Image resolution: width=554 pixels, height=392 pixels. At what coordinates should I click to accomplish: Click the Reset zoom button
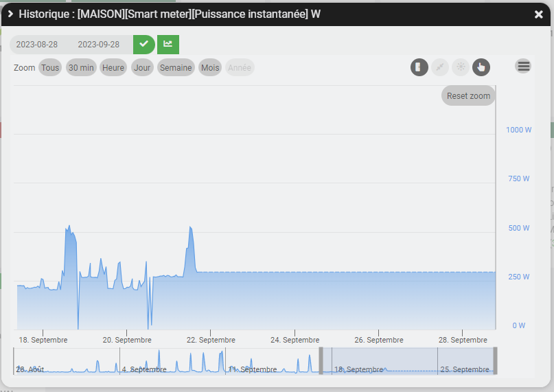[x=468, y=96]
